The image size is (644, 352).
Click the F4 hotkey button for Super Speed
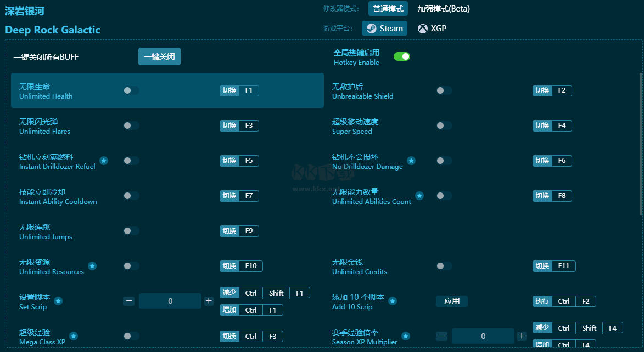point(552,126)
